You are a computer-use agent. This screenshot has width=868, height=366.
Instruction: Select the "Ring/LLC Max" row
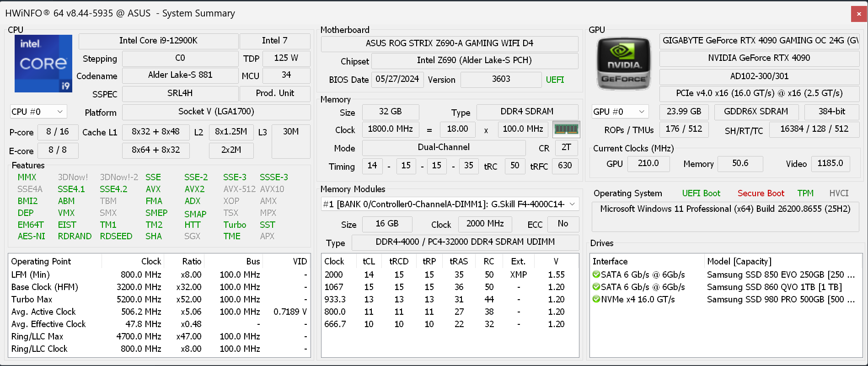pyautogui.click(x=159, y=336)
